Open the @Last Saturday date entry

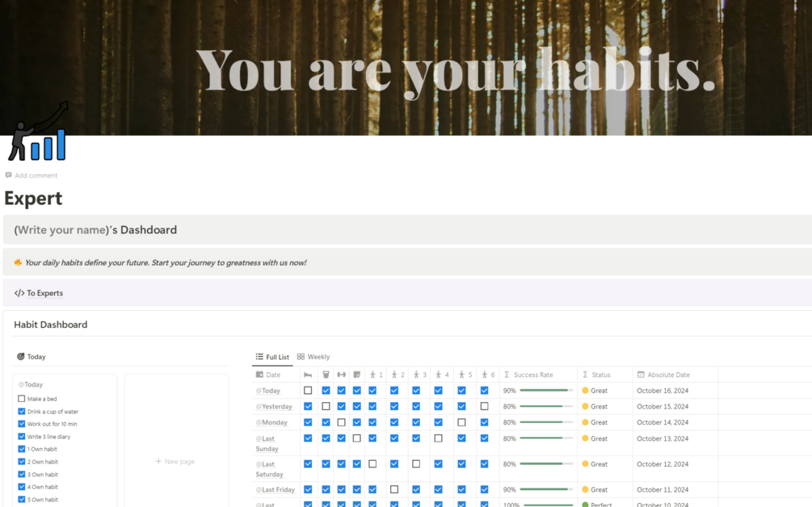[x=269, y=469]
